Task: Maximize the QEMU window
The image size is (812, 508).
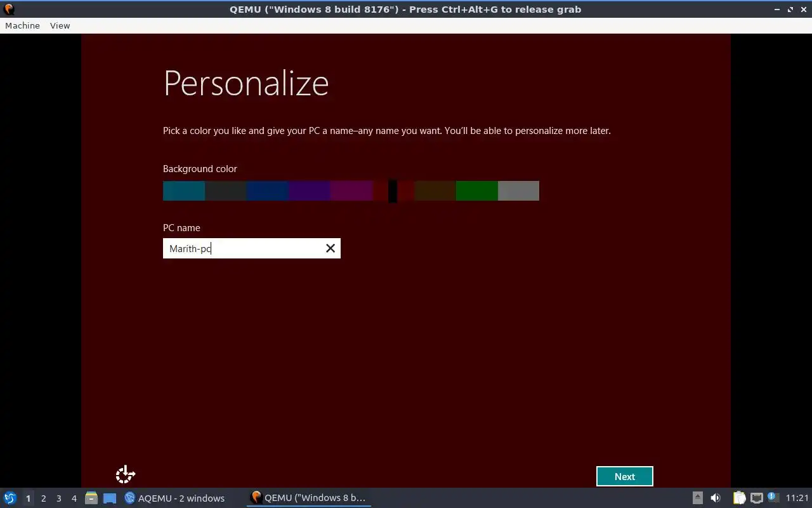Action: click(x=790, y=9)
